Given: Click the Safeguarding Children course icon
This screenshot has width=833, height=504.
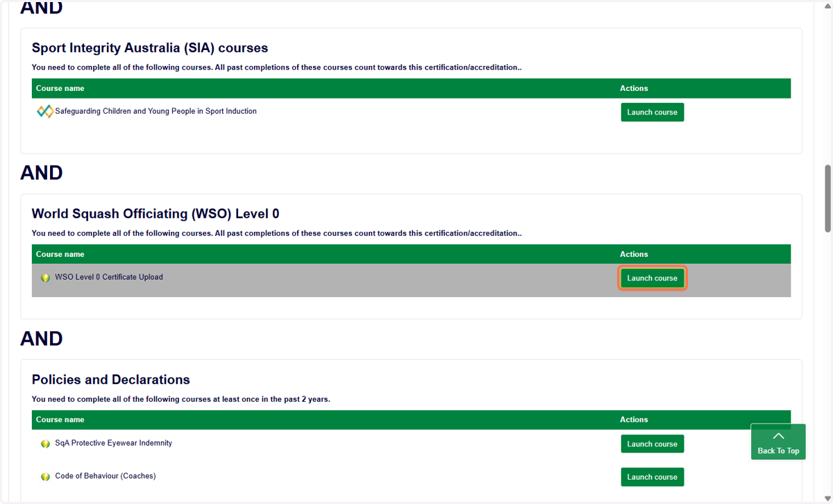Looking at the screenshot, I should tap(45, 111).
